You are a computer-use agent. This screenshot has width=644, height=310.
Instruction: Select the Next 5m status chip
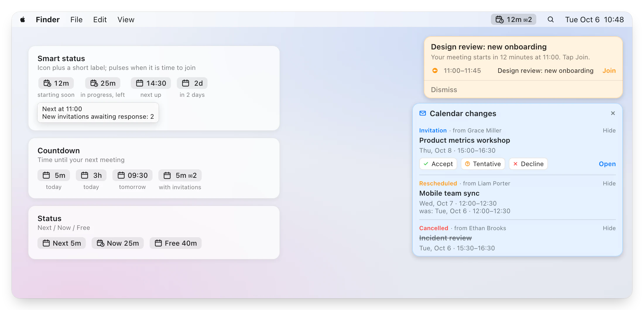(x=61, y=243)
